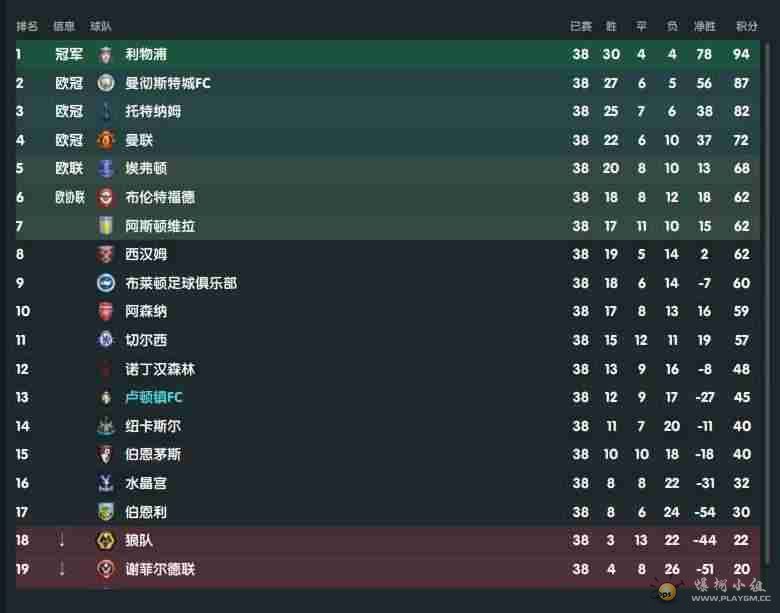Click the Manchester City FC crest

click(x=105, y=83)
